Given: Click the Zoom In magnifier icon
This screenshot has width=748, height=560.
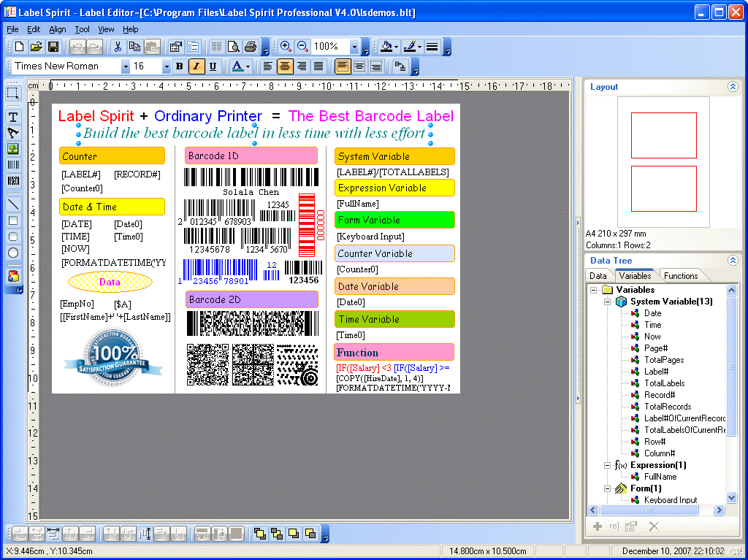Looking at the screenshot, I should click(286, 47).
